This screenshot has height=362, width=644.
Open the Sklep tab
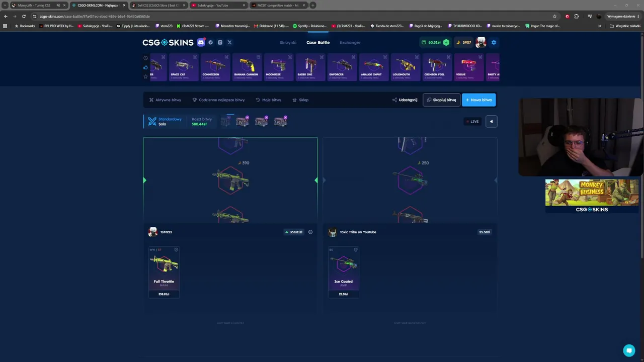pyautogui.click(x=300, y=100)
